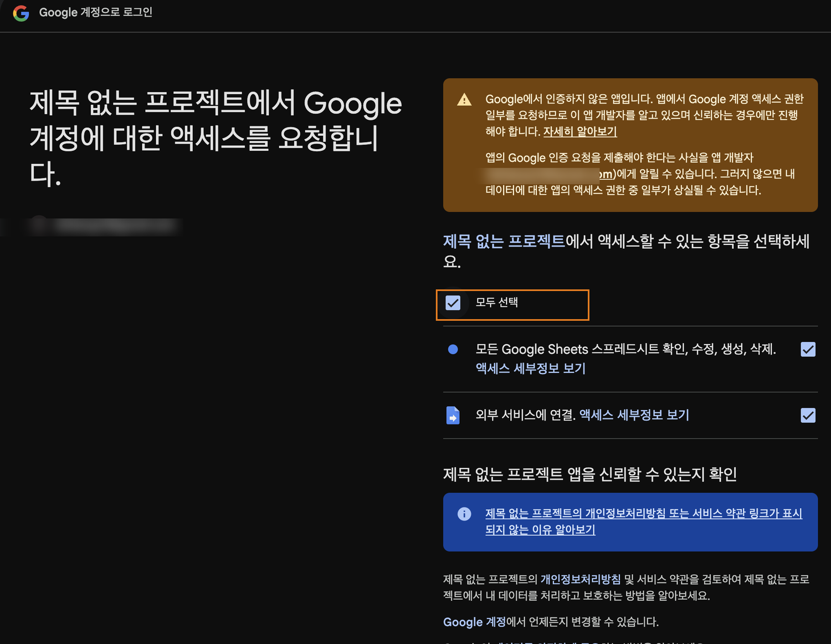The image size is (831, 644).
Task: Open the Google 계정 link at the bottom
Action: (x=474, y=622)
